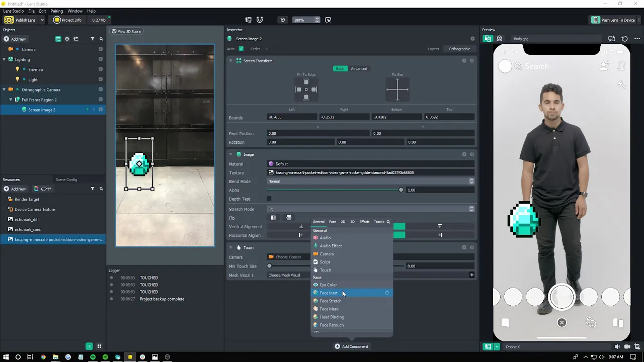Click the Fix Size crosshair control
644x362 pixels.
[397, 89]
